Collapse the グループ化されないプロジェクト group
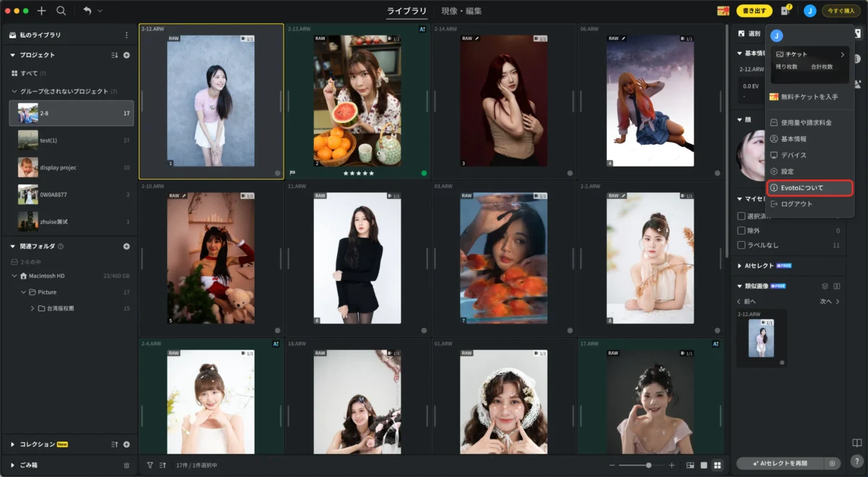The height and width of the screenshot is (477, 868). [x=14, y=92]
